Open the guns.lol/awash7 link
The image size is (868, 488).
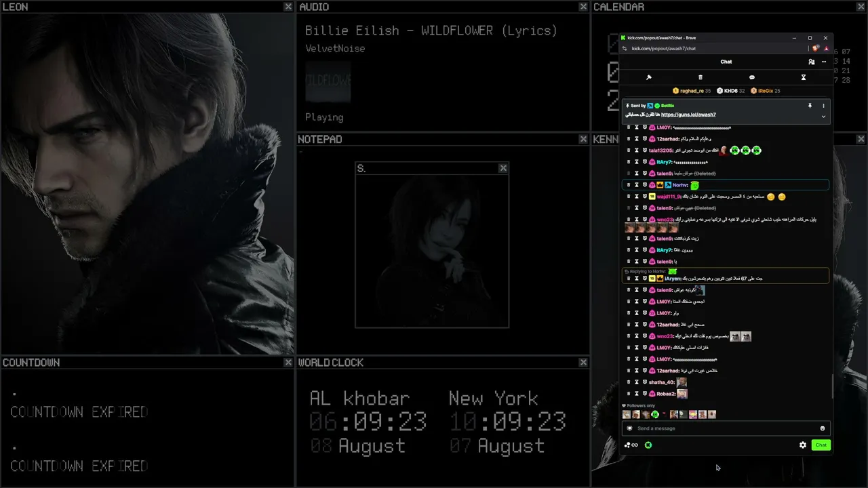point(688,115)
